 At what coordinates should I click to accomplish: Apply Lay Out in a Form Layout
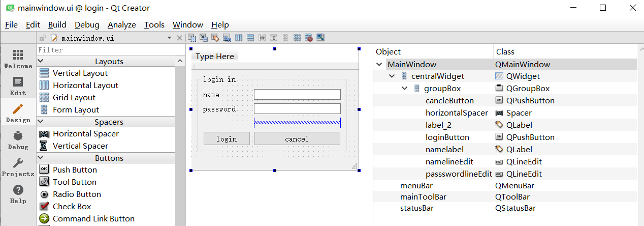285,38
